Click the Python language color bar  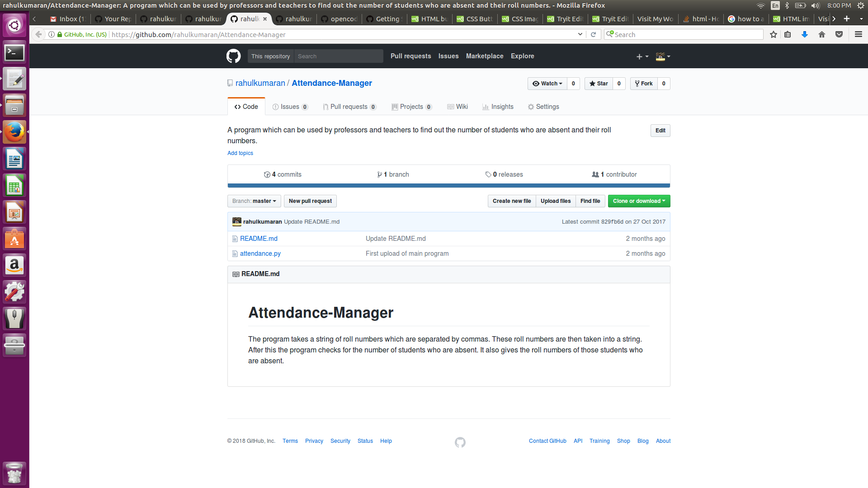click(448, 185)
